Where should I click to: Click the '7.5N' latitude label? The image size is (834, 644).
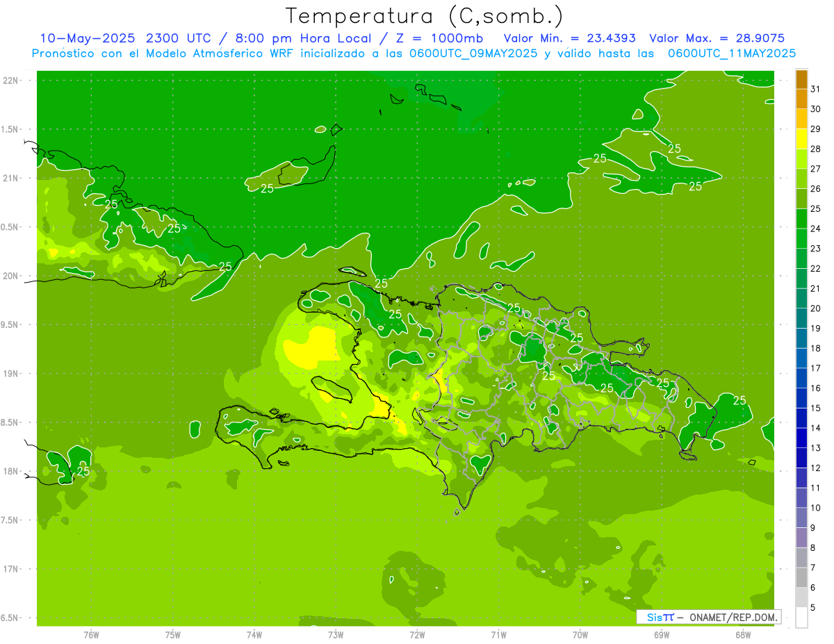(x=10, y=520)
